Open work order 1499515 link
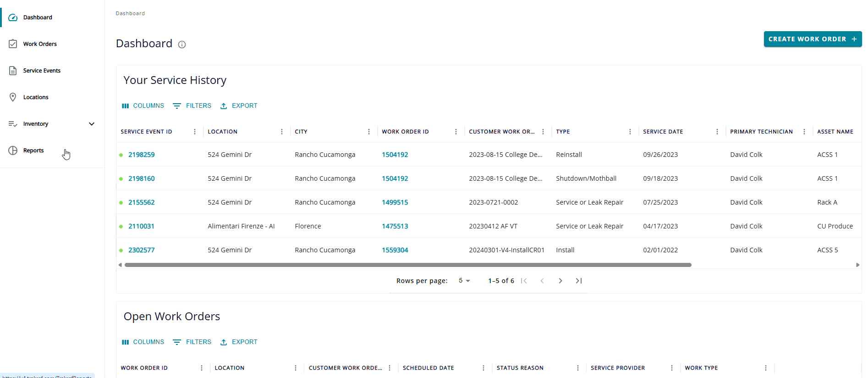Viewport: 868px width, 378px height. click(x=395, y=202)
